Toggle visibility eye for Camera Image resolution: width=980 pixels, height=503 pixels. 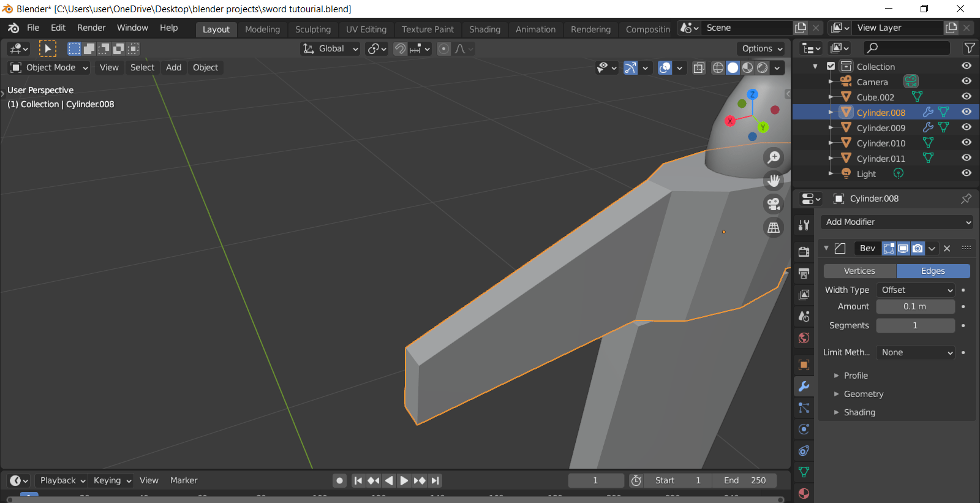[x=967, y=81]
